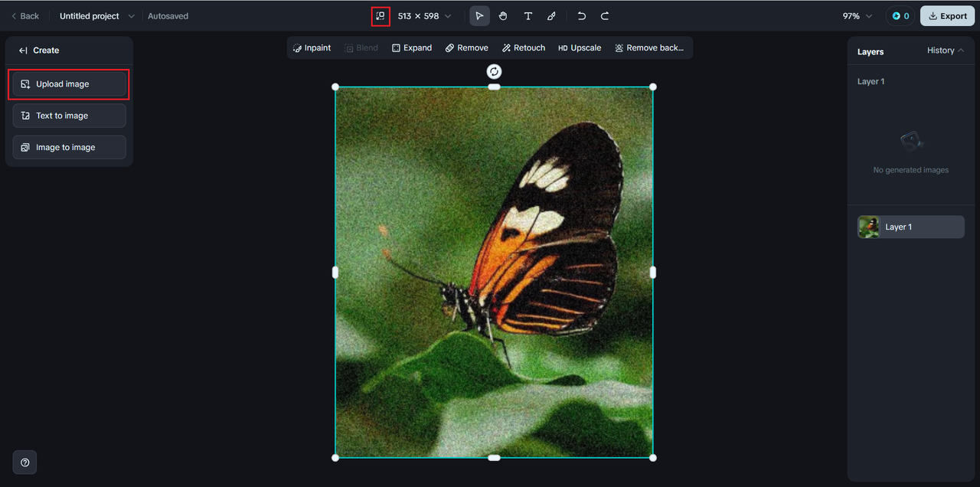This screenshot has width=980, height=487.
Task: Click the canvas resize icon
Action: coord(381,16)
